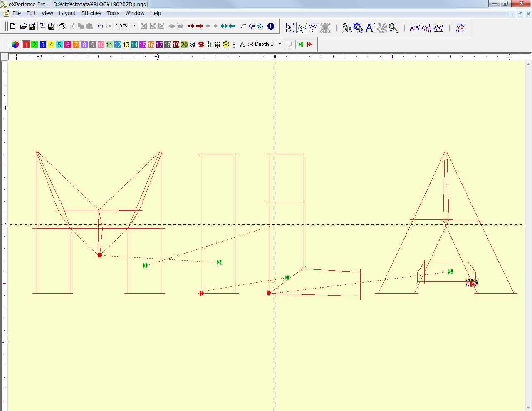Select thread color 7 orange swatch
This screenshot has height=411, width=532.
coord(76,45)
